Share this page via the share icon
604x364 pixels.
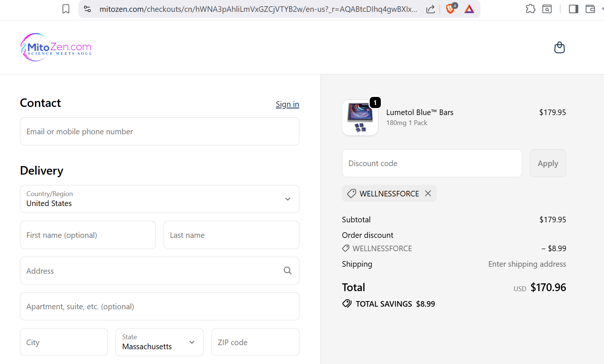tap(430, 9)
